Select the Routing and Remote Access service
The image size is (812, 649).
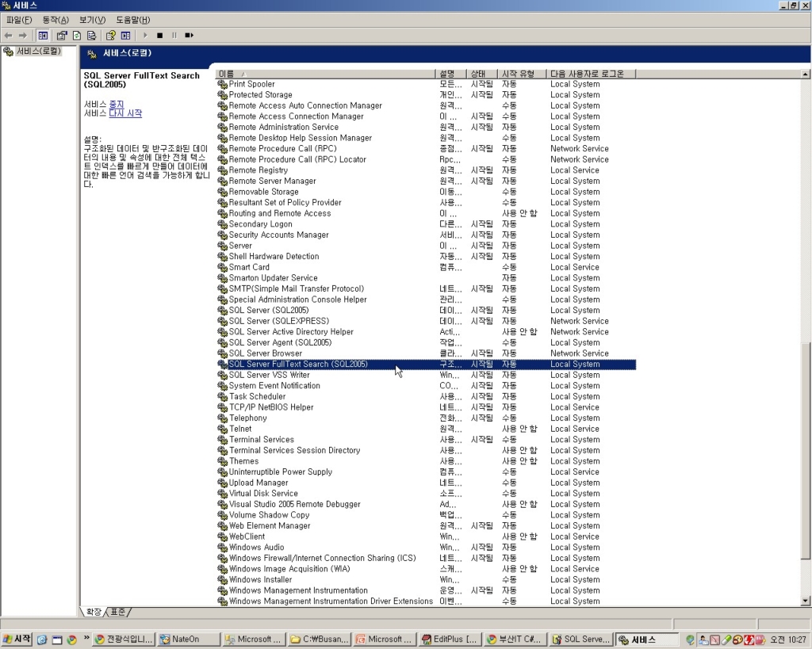click(426, 213)
